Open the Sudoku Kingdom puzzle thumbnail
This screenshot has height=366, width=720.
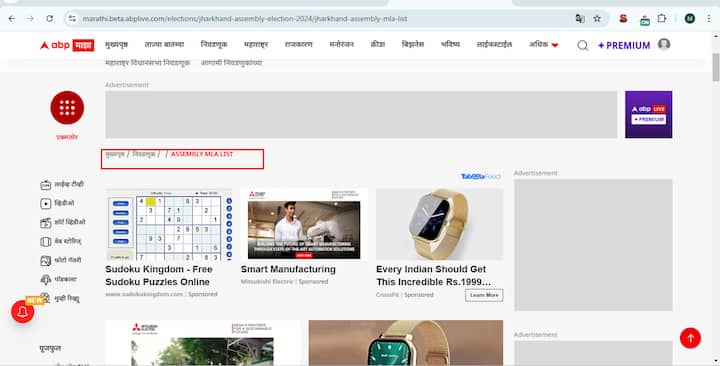[x=169, y=225]
